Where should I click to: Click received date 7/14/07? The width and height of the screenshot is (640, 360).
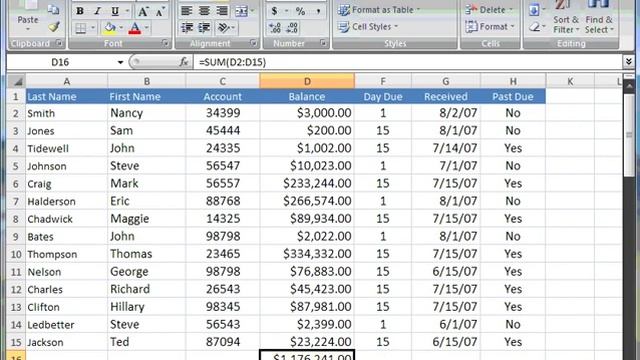click(x=446, y=148)
